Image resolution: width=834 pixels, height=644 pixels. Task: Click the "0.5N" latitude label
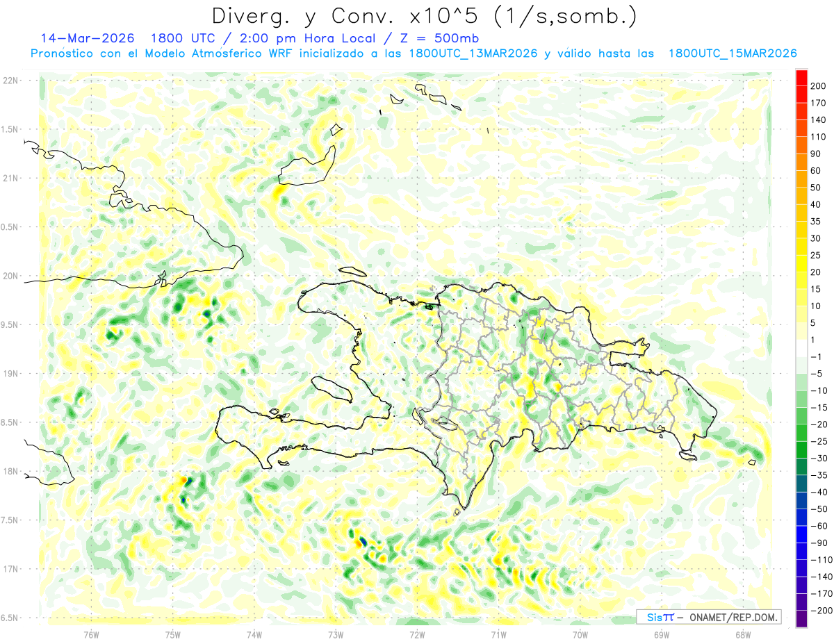pos(10,227)
